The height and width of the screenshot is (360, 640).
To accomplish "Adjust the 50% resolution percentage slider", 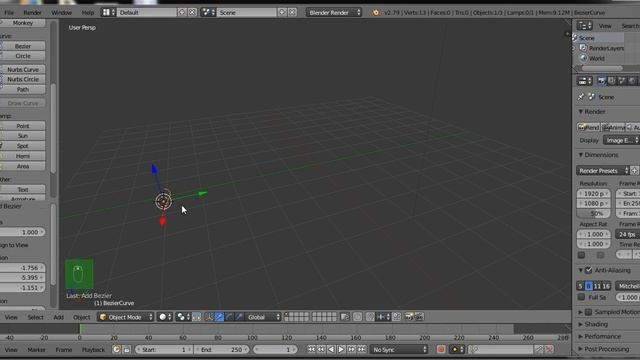I will 593,213.
